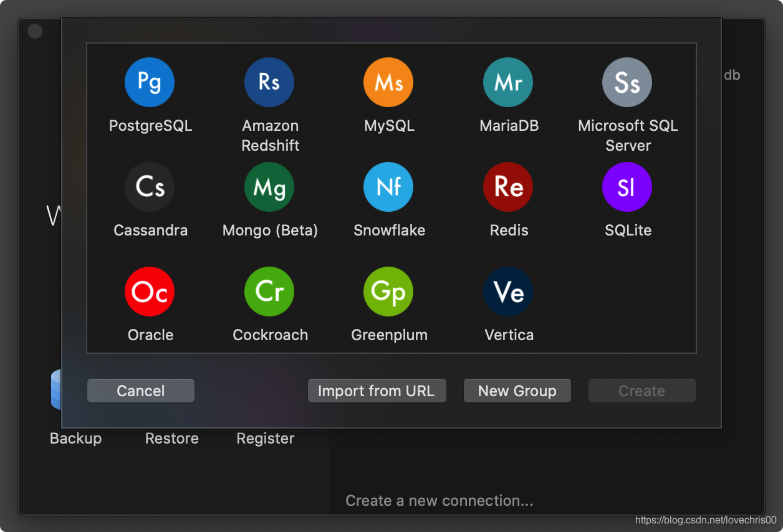Select the Cassandra Cs icon
The height and width of the screenshot is (532, 783).
coord(150,187)
